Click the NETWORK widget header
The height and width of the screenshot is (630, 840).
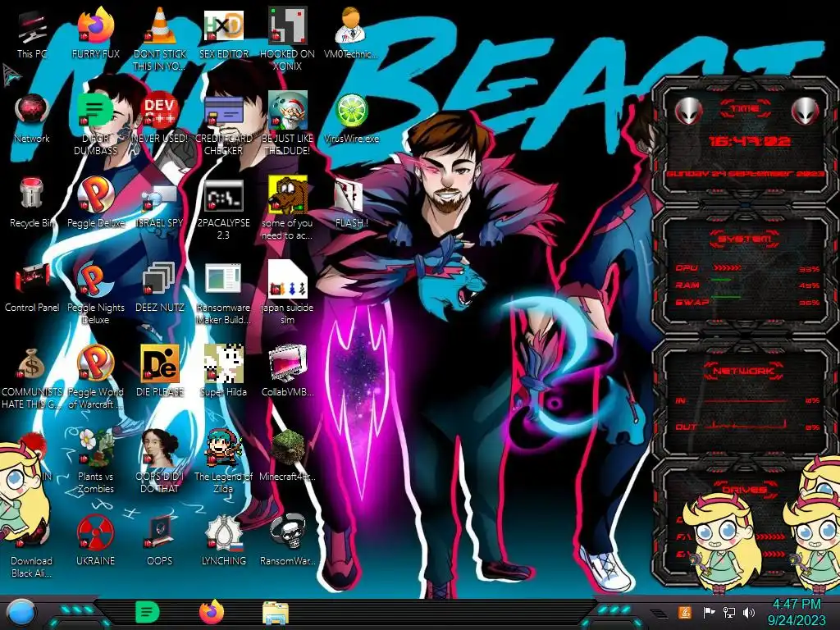coord(744,371)
